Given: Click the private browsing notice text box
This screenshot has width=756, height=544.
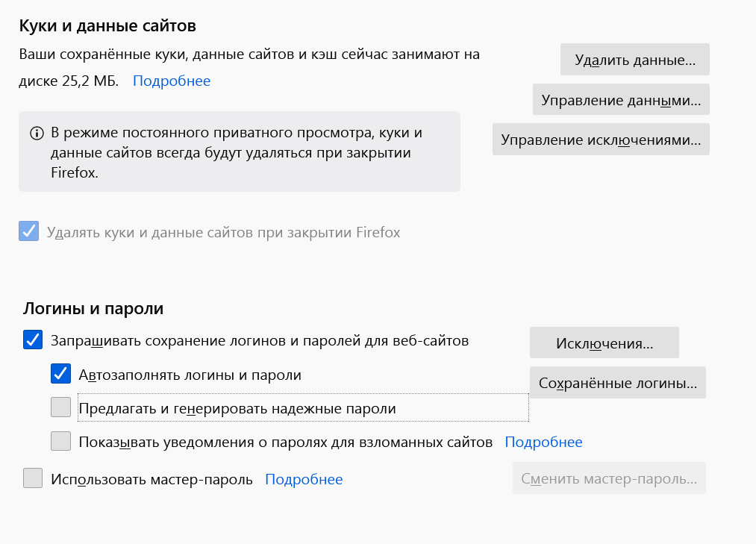Looking at the screenshot, I should click(239, 151).
